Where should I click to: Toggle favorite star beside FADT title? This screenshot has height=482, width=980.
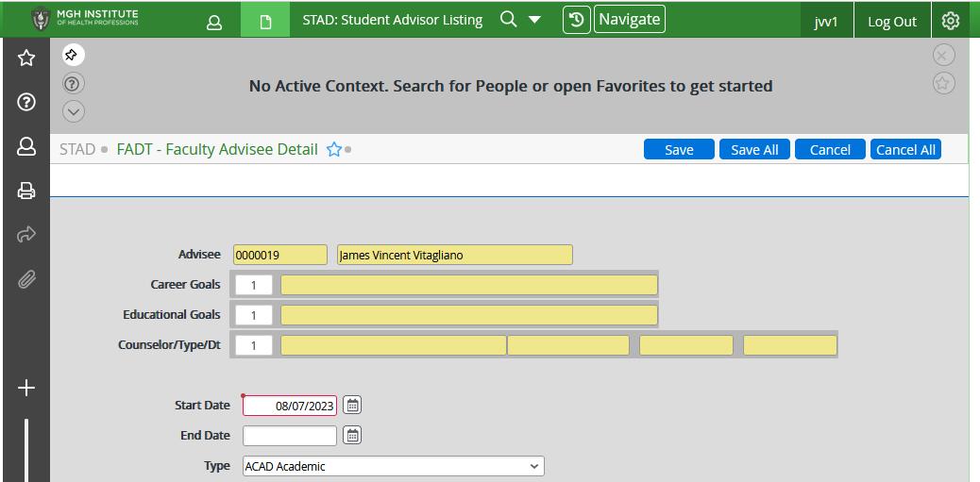click(333, 150)
